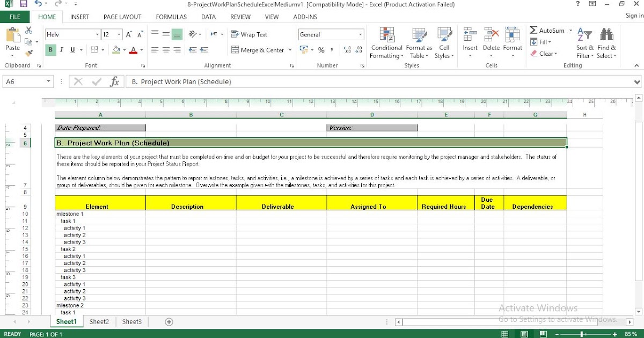
Task: Decrease decimal places
Action: click(358, 50)
